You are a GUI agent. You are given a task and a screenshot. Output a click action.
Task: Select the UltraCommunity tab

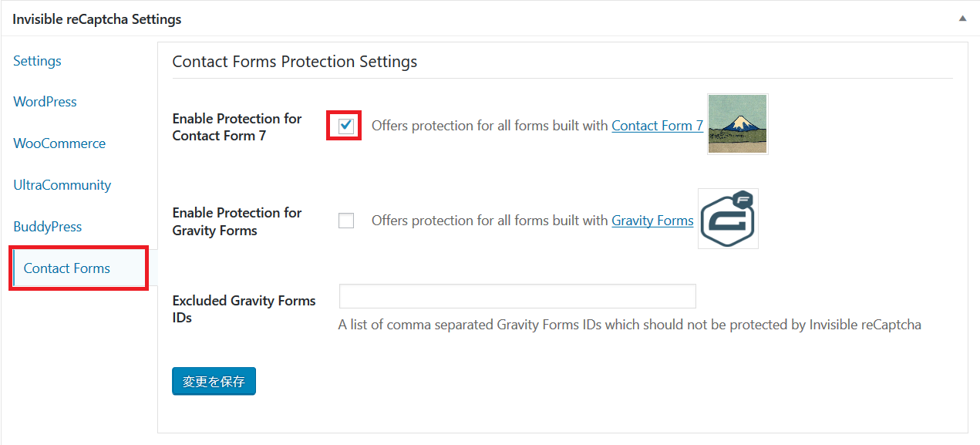(x=62, y=185)
